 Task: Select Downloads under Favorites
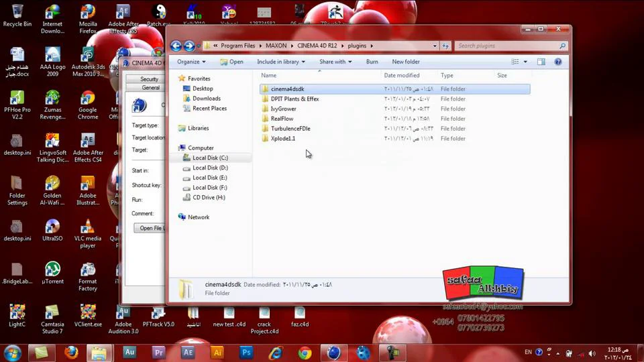[202, 99]
